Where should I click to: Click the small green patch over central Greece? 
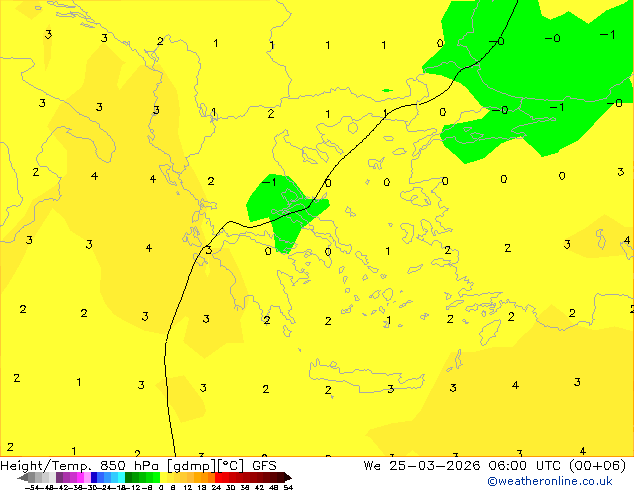click(x=288, y=212)
